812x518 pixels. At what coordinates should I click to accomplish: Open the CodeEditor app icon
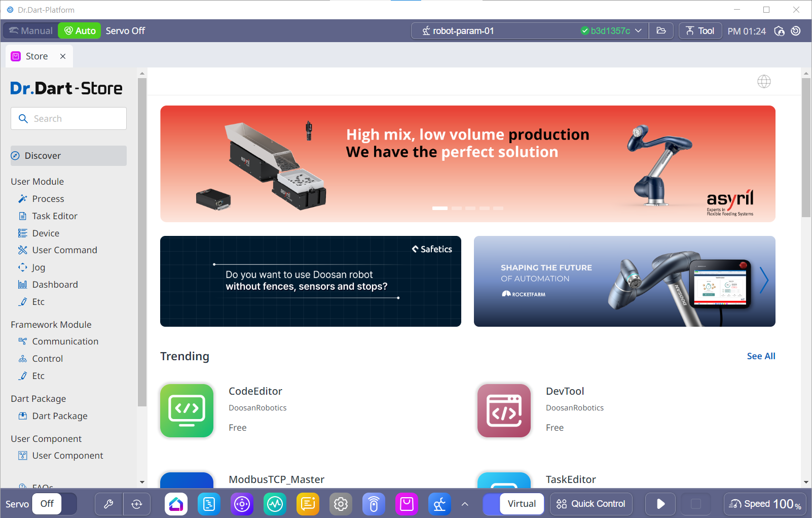[187, 410]
